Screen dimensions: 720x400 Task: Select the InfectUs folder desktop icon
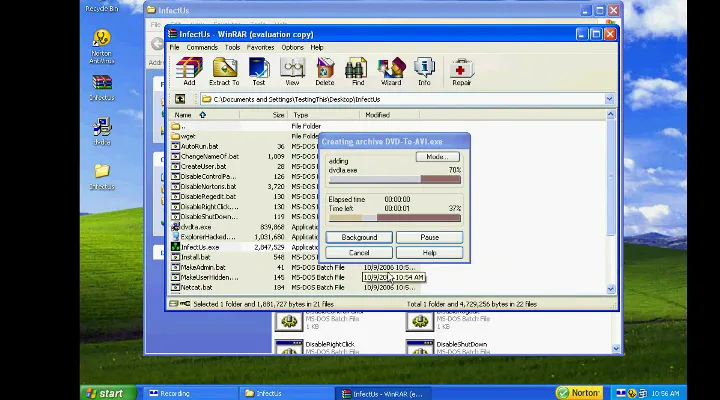point(101,177)
